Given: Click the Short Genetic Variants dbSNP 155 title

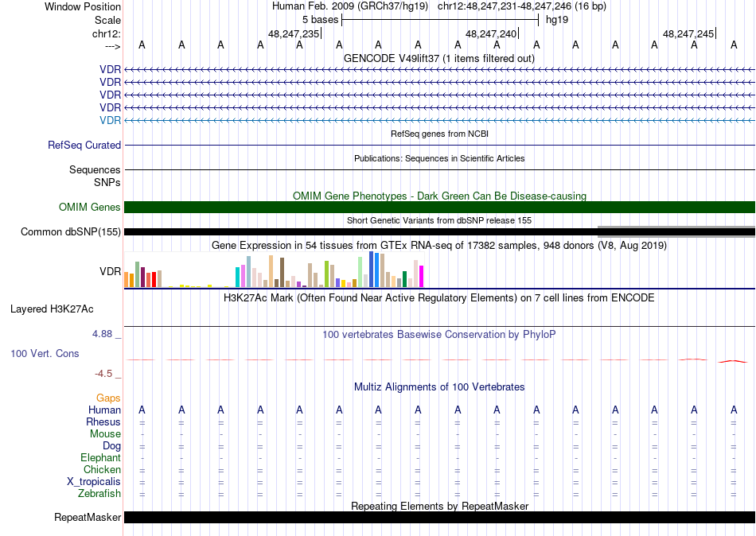Looking at the screenshot, I should click(x=439, y=220).
